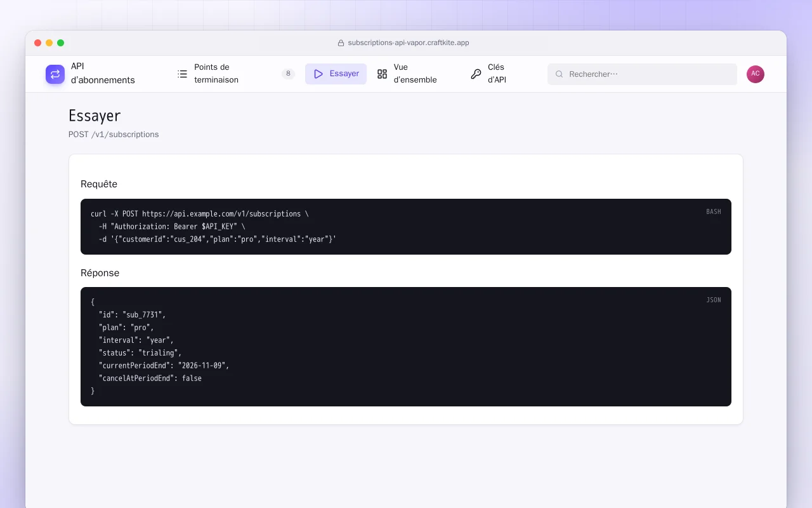The height and width of the screenshot is (508, 812).
Task: Click the Requête section label
Action: (x=99, y=184)
